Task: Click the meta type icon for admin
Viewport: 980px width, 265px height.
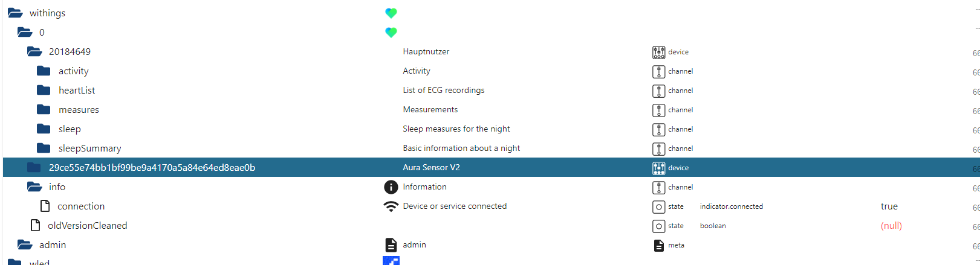Action: [x=658, y=245]
